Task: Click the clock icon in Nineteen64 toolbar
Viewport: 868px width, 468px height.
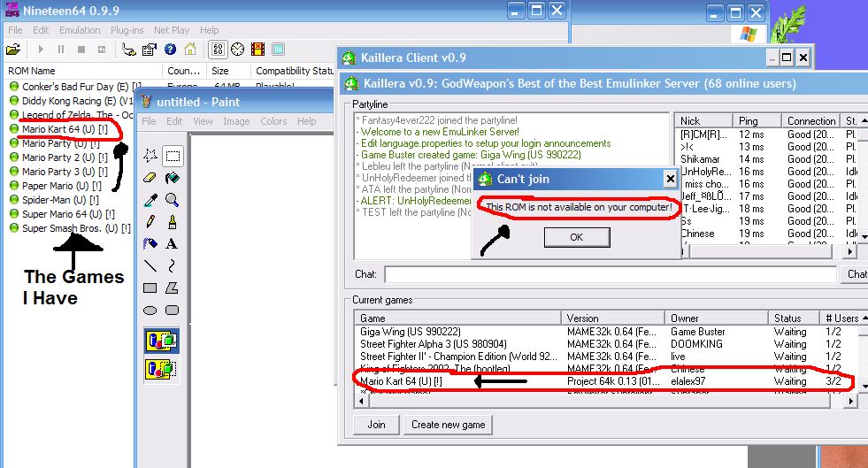Action: 237,50
